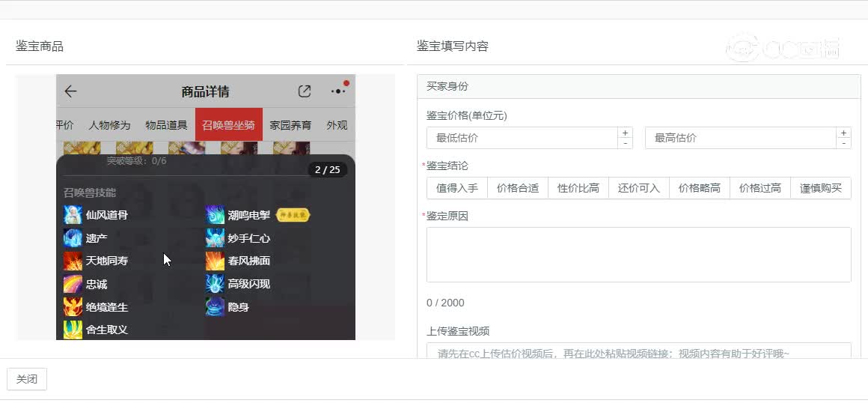Choose 价格略高 as appraisal conclusion
The height and width of the screenshot is (403, 868).
700,188
